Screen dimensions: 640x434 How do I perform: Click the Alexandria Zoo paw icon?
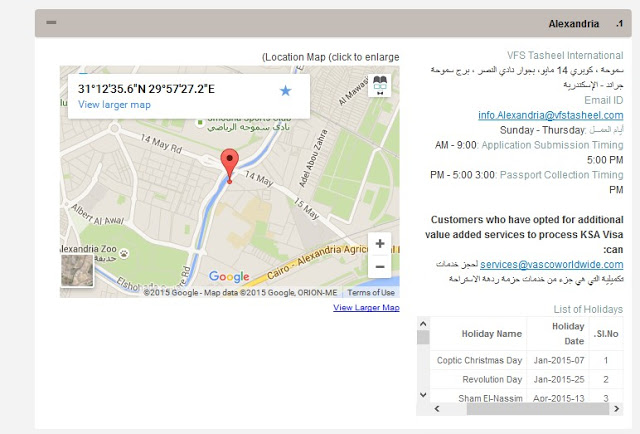point(124,254)
